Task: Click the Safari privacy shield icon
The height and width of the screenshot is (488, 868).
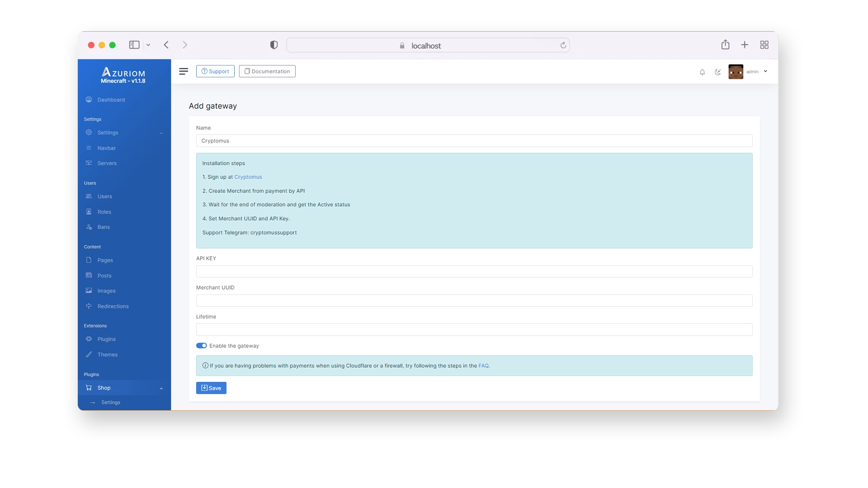Action: [x=274, y=45]
